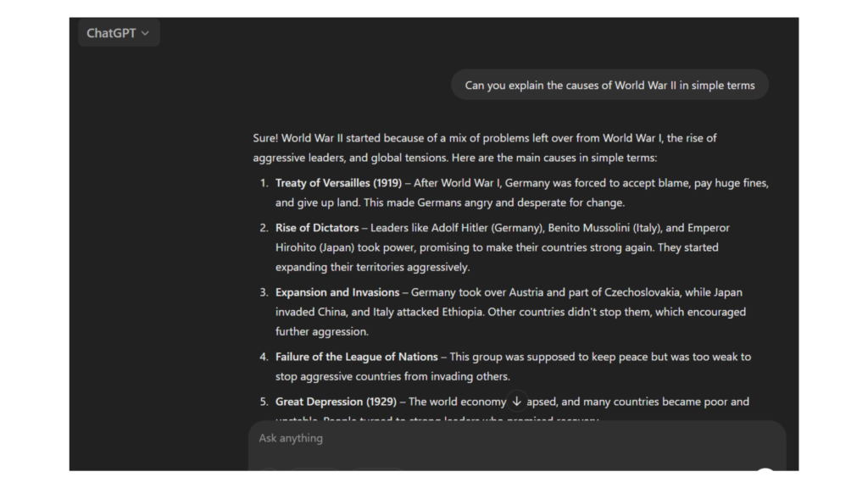Jump to bottom with the down-arrow icon
Screen dimensions: 868x488
pyautogui.click(x=516, y=401)
